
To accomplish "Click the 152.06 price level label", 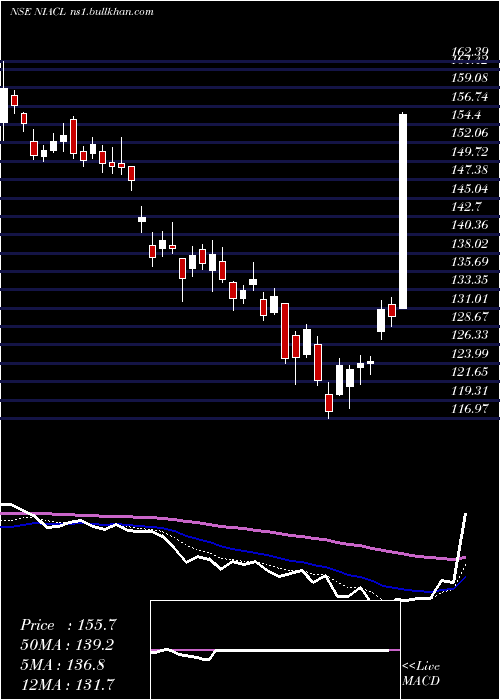I will point(471,133).
